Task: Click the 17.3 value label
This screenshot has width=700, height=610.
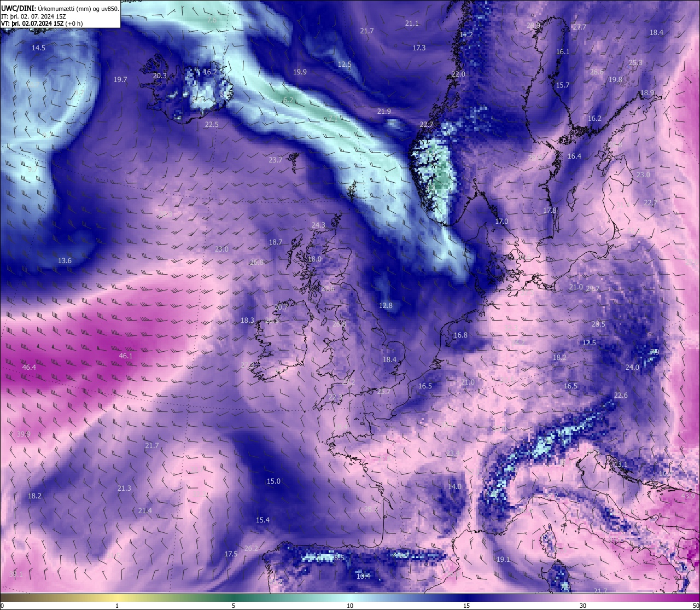Action: [419, 48]
